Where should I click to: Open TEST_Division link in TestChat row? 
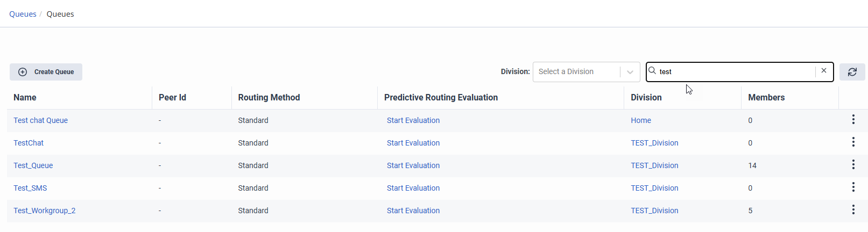tap(654, 143)
